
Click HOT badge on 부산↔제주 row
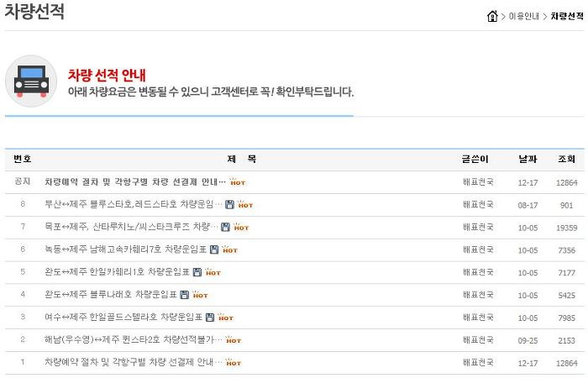pos(245,204)
